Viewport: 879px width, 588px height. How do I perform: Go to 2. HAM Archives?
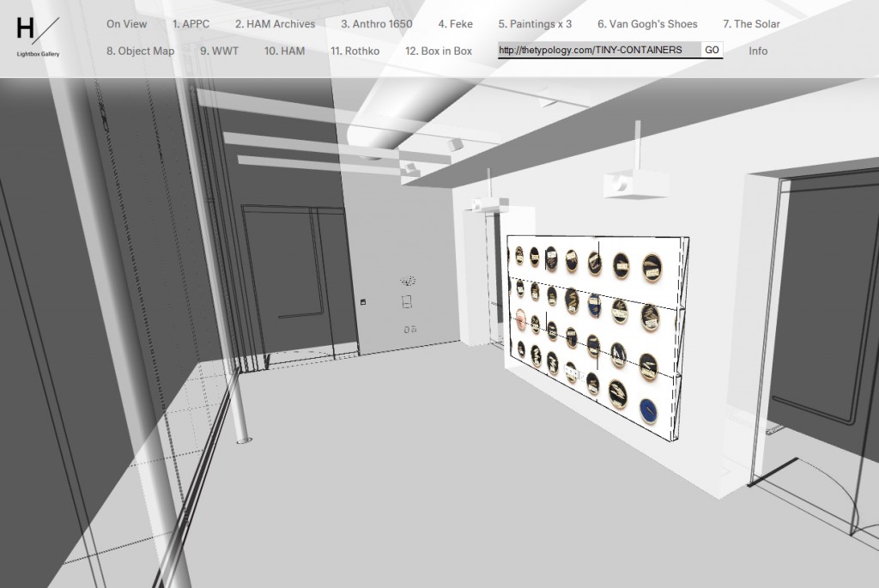(x=275, y=24)
